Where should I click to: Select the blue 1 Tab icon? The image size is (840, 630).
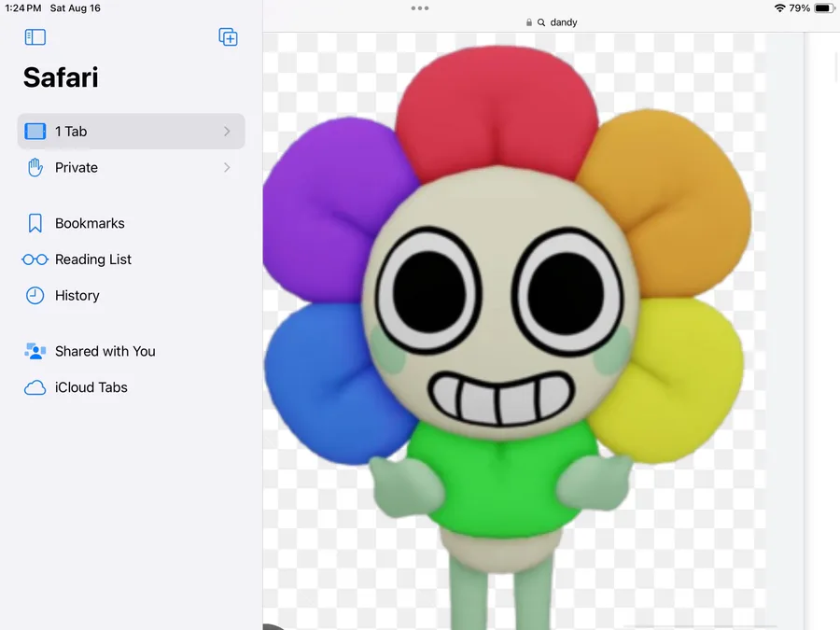[35, 132]
